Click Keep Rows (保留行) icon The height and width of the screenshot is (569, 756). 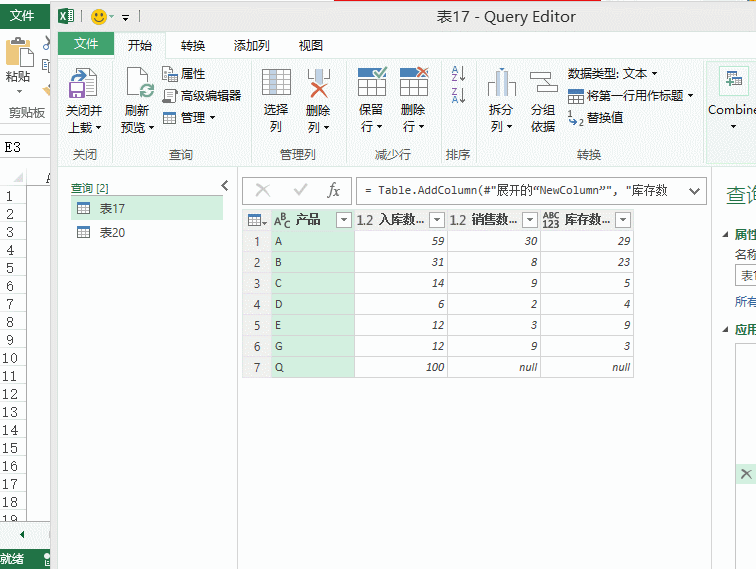click(x=372, y=81)
